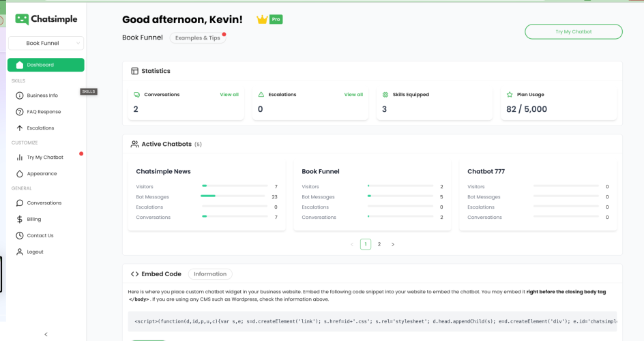This screenshot has width=644, height=341.
Task: Click the Conversations chat bubble icon in sidebar
Action: tap(19, 203)
